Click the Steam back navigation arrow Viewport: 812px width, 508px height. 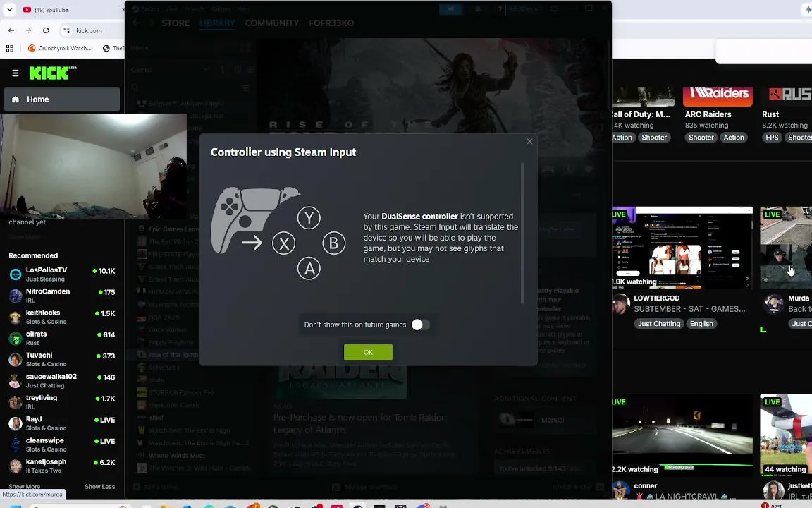136,23
